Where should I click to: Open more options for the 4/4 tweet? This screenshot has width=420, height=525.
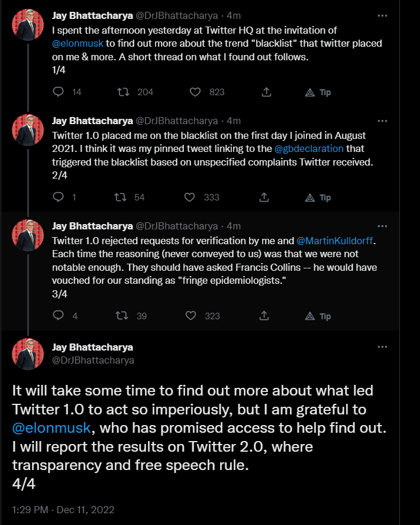(x=383, y=347)
